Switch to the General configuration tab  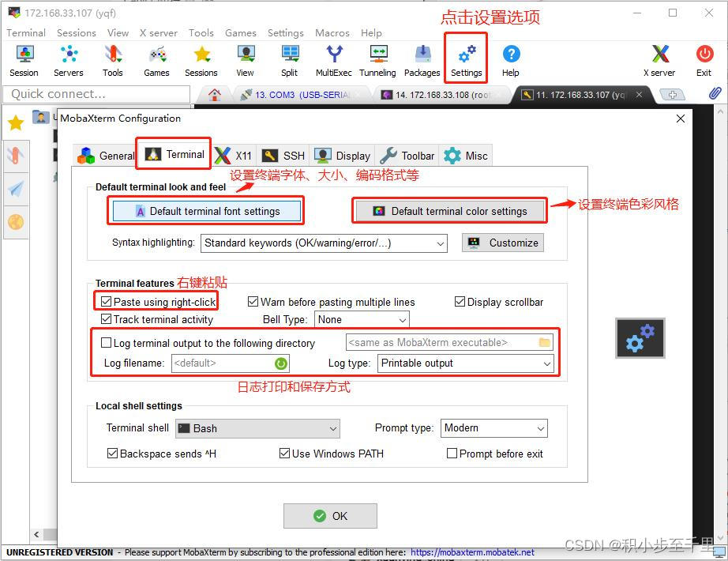pyautogui.click(x=105, y=156)
